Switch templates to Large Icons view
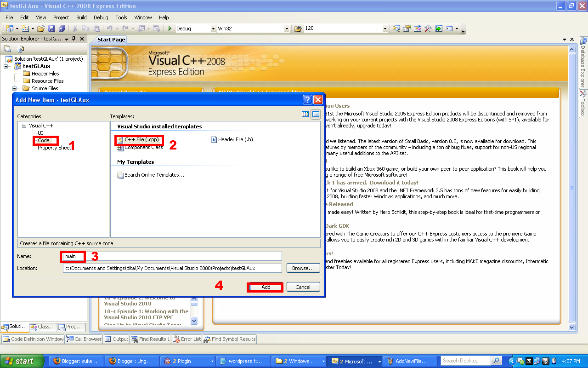 coord(305,114)
